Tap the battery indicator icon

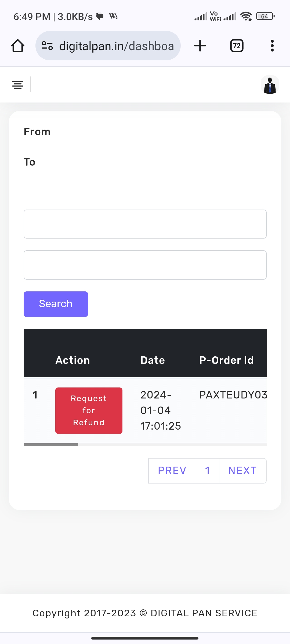(x=265, y=17)
